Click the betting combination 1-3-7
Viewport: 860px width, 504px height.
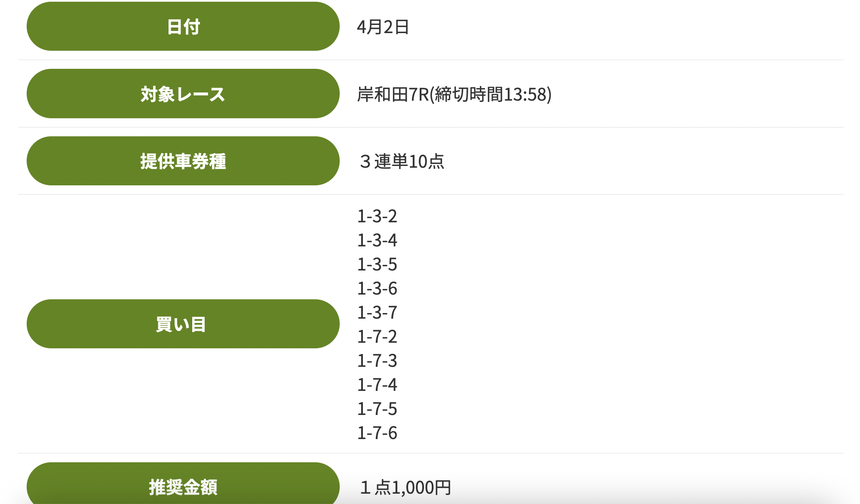point(377,313)
